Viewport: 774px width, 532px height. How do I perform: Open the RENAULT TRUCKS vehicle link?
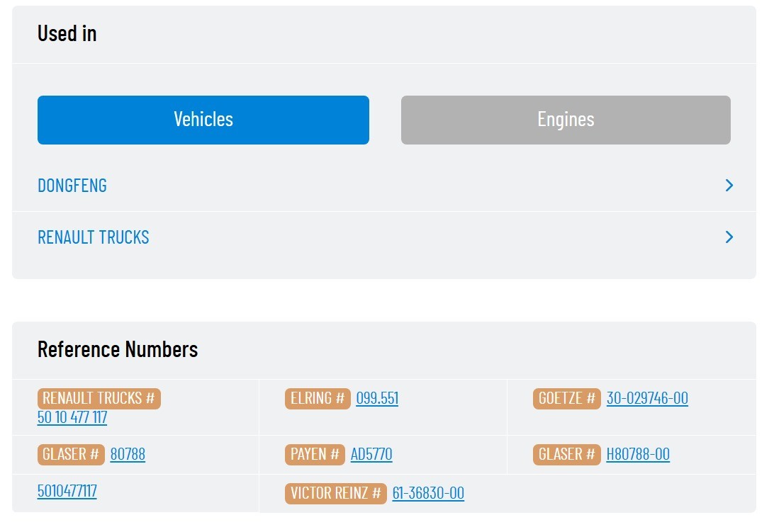coord(94,237)
